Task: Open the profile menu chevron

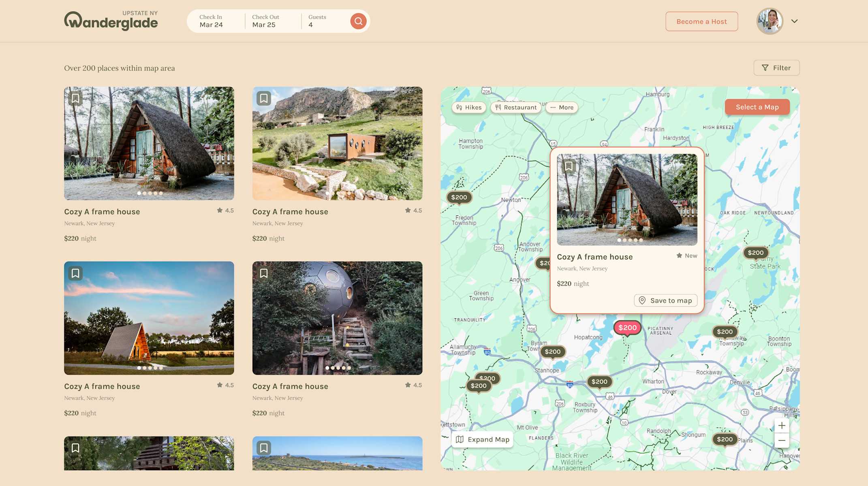Action: point(794,21)
